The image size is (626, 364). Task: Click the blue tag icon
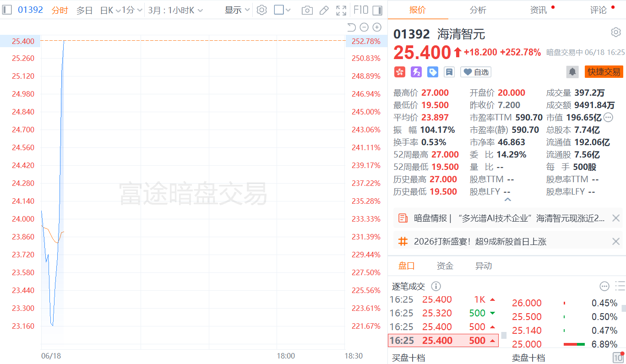coord(433,72)
